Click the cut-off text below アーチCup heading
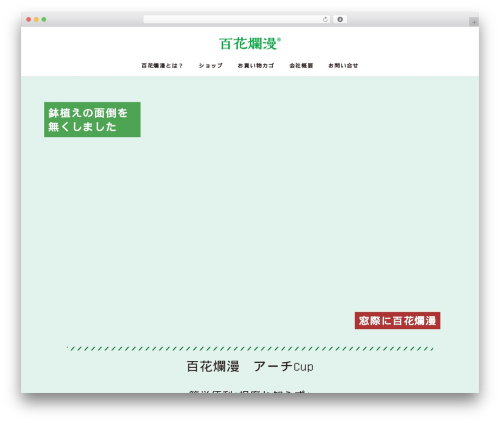Image resolution: width=500 pixels, height=423 pixels. [x=249, y=391]
